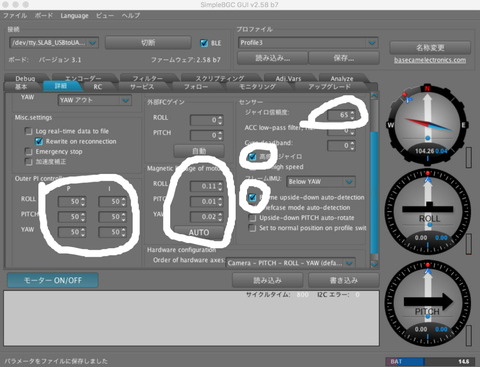Viewport: 480px width, 367px height.
Task: Open the basecamelectronics.com link
Action: tap(430, 60)
